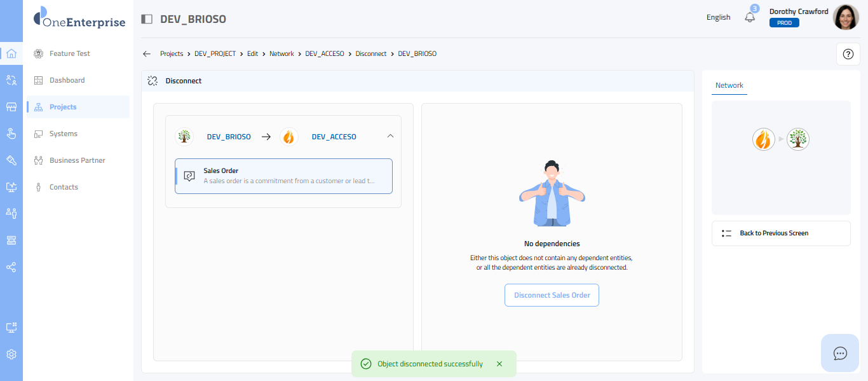The height and width of the screenshot is (381, 868).
Task: Open Dorothy Crawford profile avatar
Action: click(x=845, y=17)
